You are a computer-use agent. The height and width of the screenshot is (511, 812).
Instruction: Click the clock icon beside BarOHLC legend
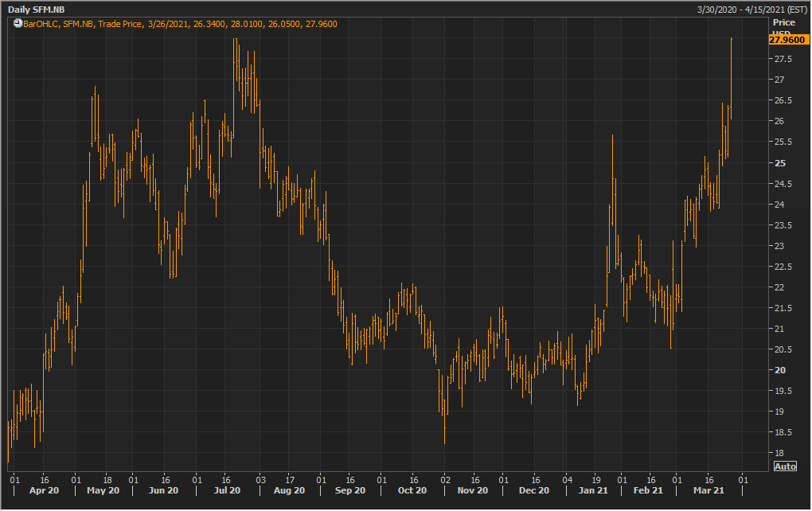[x=18, y=23]
